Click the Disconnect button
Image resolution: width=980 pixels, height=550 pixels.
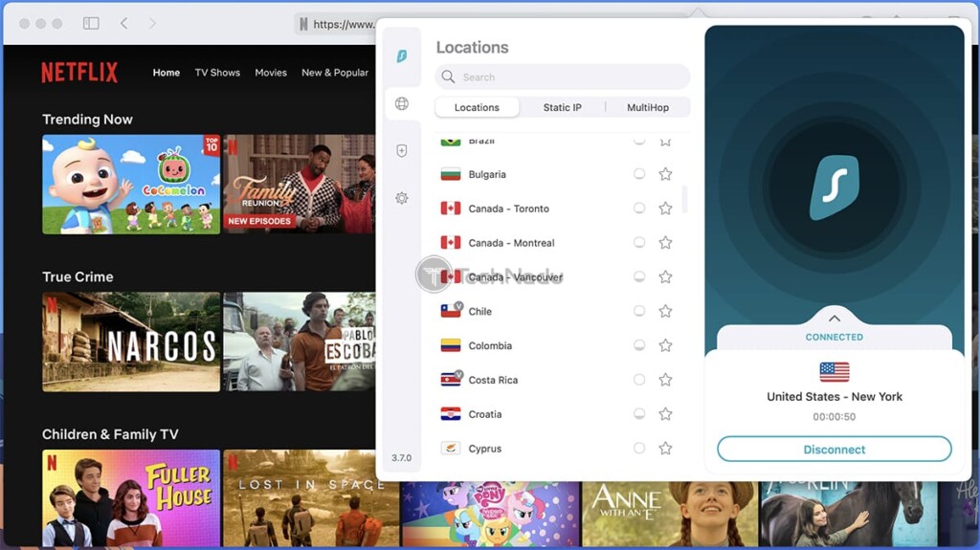point(835,450)
